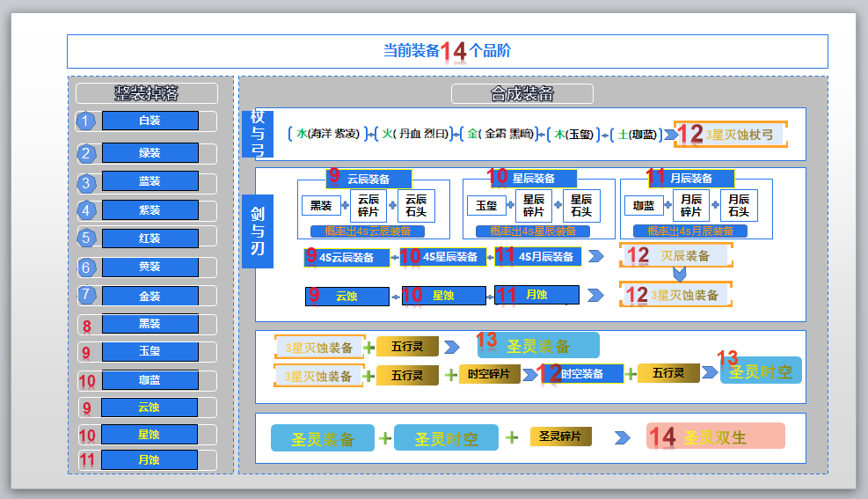Image resolution: width=868 pixels, height=499 pixels.
Task: Click the arrow after 4S月辰装备
Action: tap(595, 256)
